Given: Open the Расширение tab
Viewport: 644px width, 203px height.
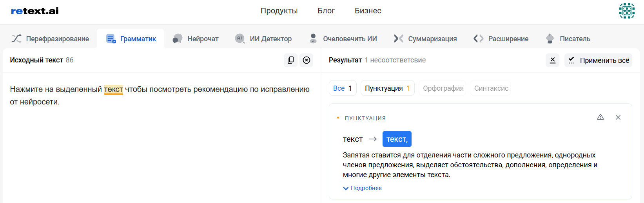Looking at the screenshot, I should coord(501,38).
